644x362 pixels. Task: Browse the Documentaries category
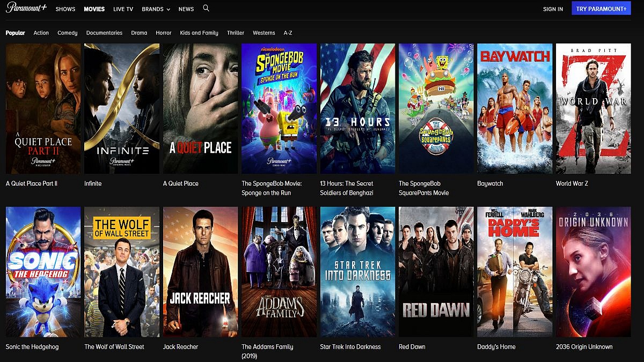click(104, 33)
